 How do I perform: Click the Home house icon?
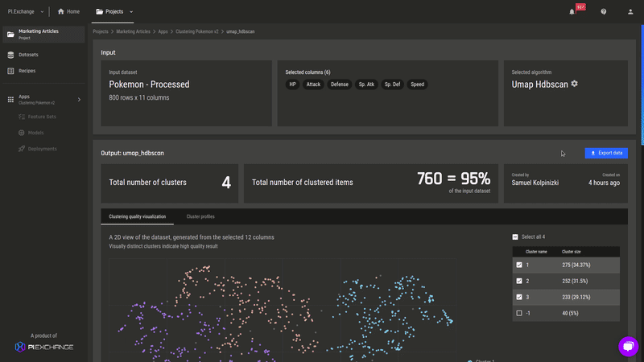61,11
